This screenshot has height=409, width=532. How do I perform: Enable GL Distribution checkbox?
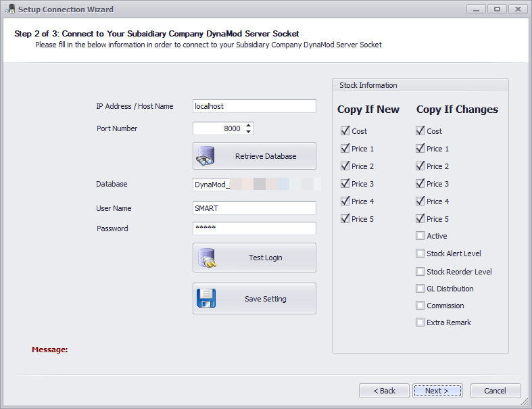point(420,289)
